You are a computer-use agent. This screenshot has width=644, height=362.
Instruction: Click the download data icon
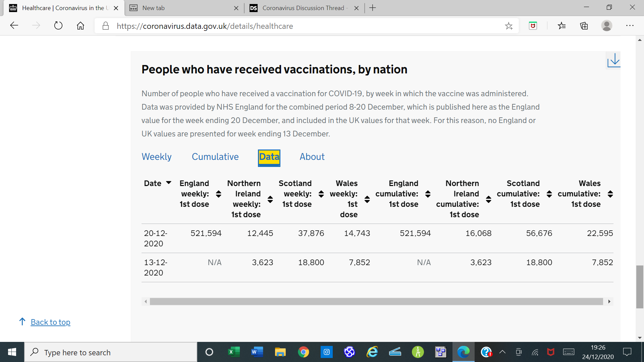pos(613,60)
